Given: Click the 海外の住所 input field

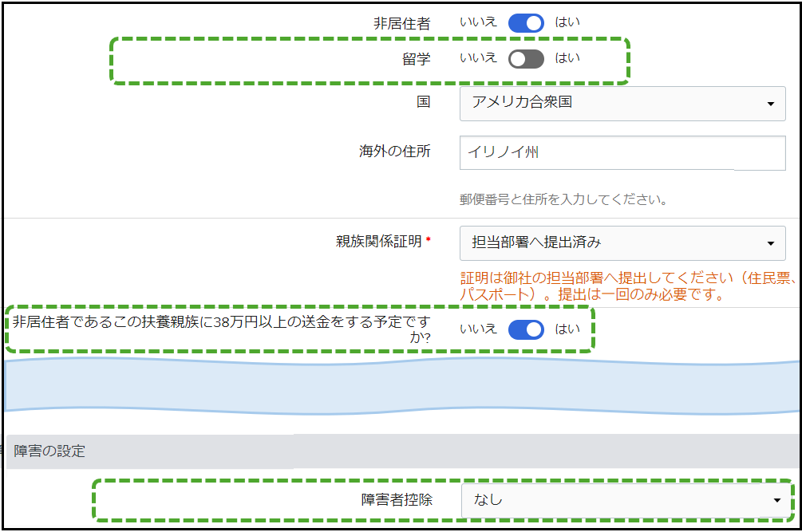Looking at the screenshot, I should click(x=622, y=153).
